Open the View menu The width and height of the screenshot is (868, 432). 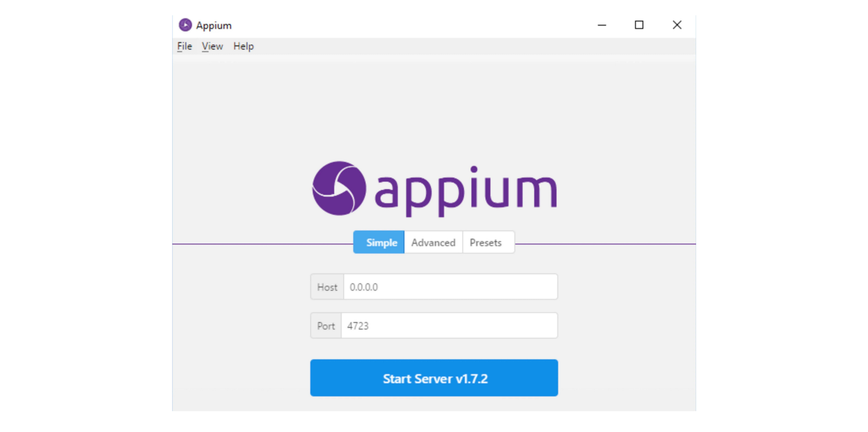coord(212,46)
